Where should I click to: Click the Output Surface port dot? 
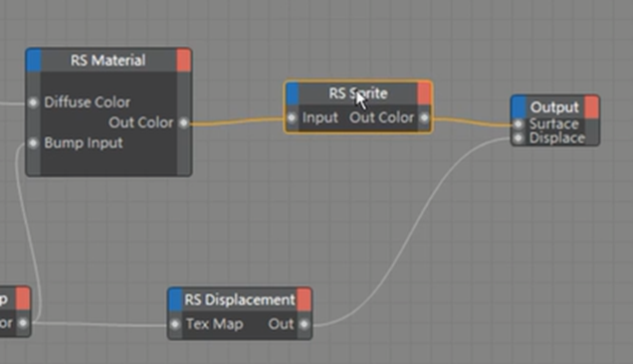[519, 124]
